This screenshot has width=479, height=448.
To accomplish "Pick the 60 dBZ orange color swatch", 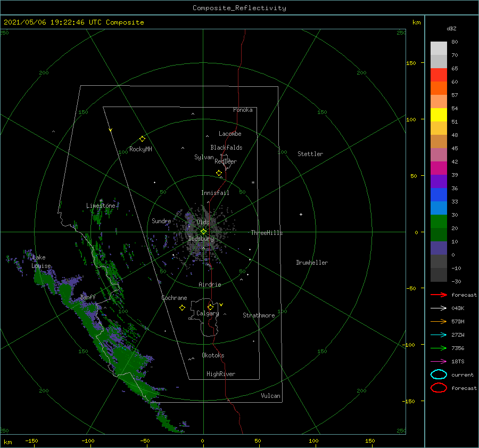I will tap(439, 88).
